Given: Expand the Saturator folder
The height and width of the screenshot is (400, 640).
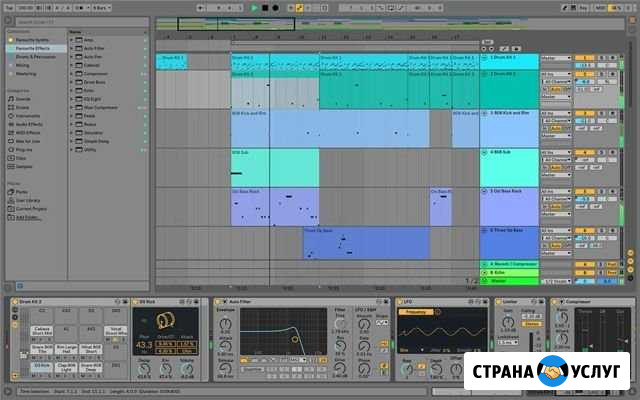Looking at the screenshot, I should 71,133.
